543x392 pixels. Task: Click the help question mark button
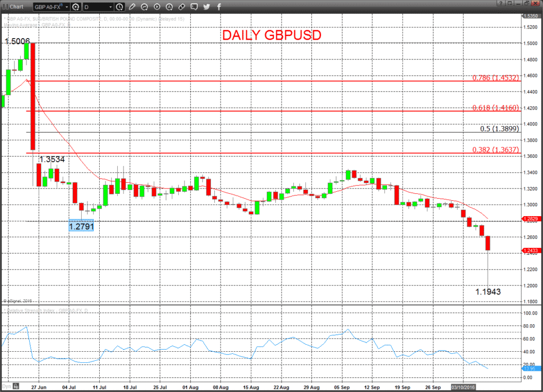(501, 3)
